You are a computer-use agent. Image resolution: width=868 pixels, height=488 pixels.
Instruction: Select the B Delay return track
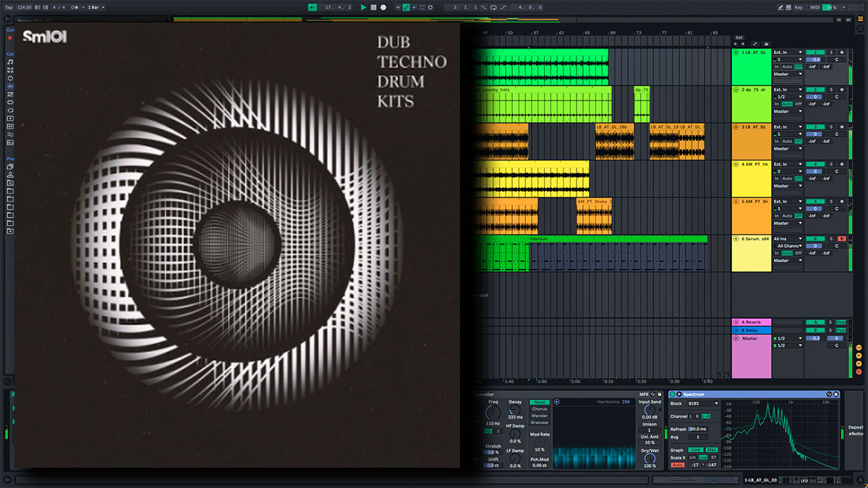coord(752,330)
